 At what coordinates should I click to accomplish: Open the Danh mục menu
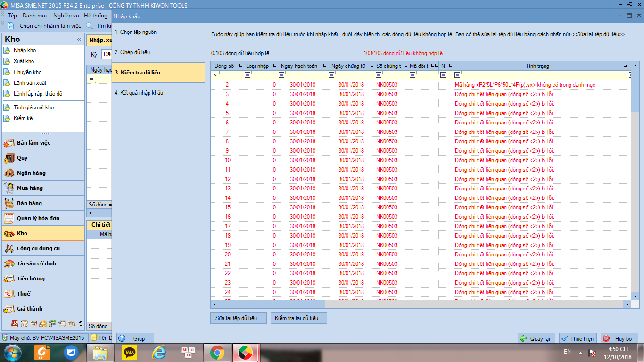35,16
